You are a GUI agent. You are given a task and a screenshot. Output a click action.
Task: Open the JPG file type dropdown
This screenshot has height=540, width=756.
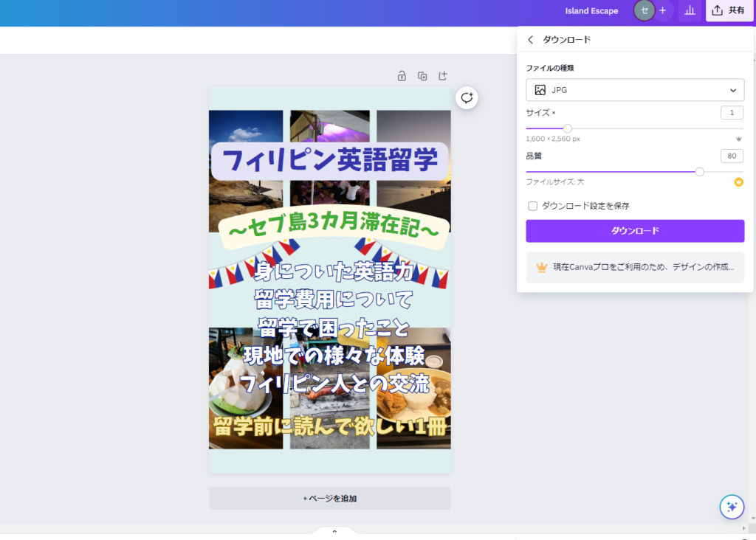tap(635, 90)
